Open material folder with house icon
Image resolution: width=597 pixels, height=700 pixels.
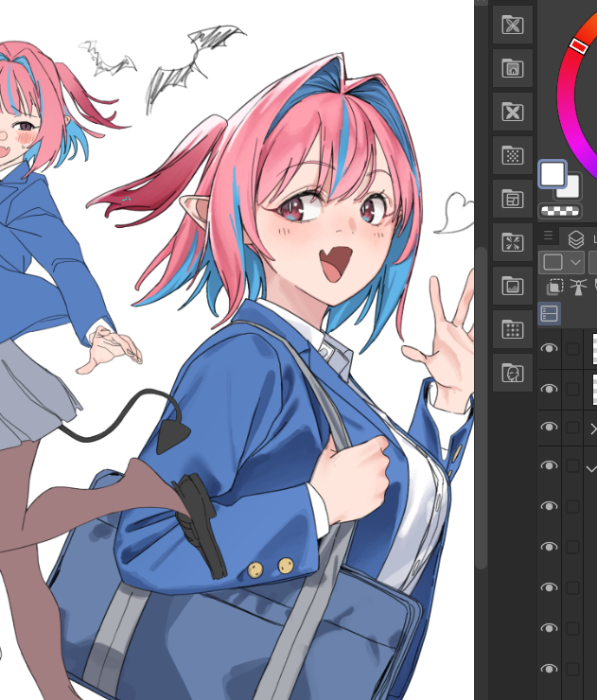(x=513, y=68)
